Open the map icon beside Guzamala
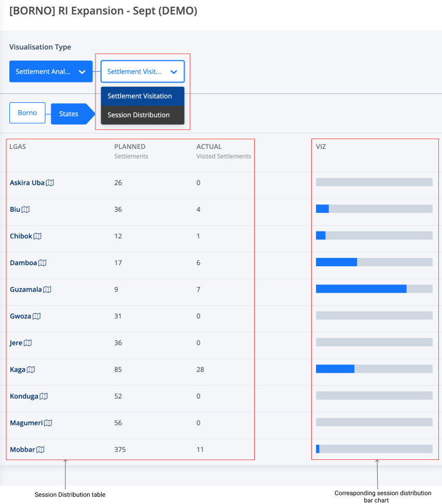Viewport: 442px width, 504px height. (47, 290)
